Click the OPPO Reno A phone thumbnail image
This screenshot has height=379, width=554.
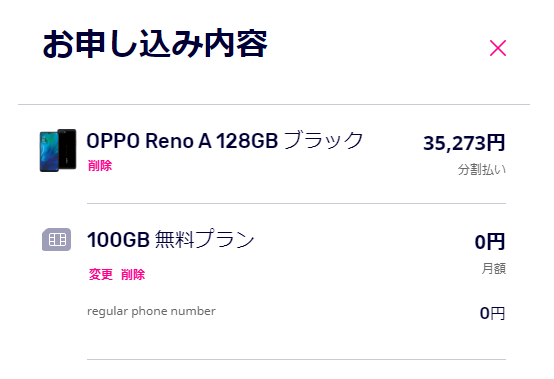(x=58, y=150)
